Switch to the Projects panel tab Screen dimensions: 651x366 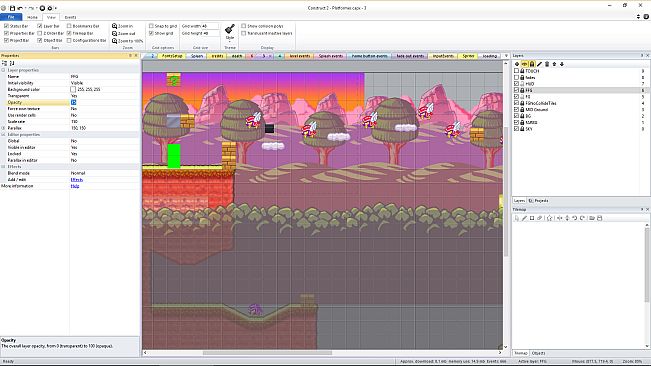[x=539, y=200]
